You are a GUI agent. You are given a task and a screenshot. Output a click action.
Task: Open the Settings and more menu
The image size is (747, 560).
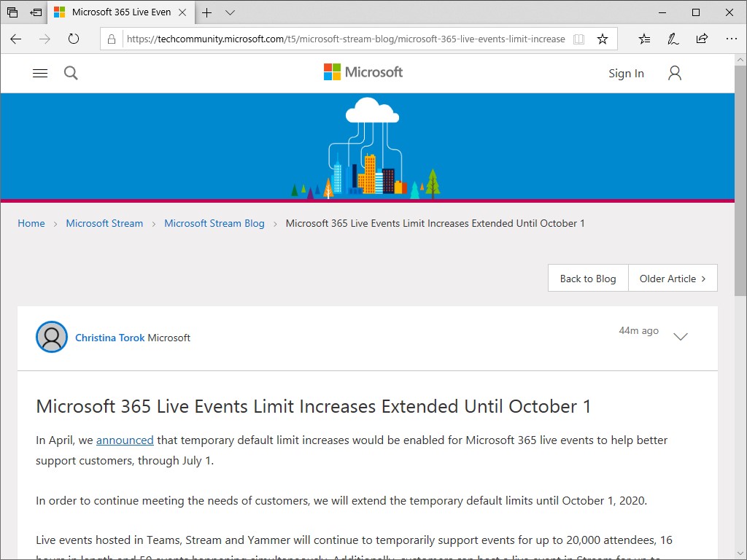pos(732,39)
